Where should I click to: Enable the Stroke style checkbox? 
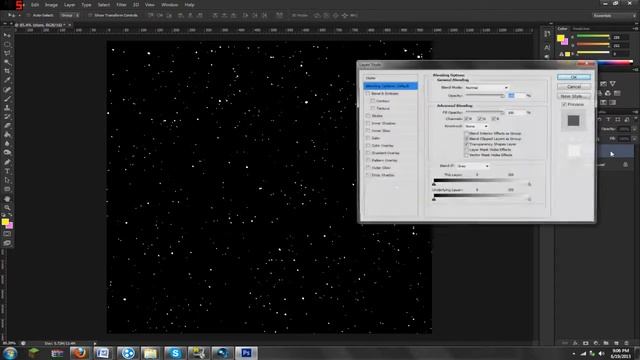[x=368, y=116]
